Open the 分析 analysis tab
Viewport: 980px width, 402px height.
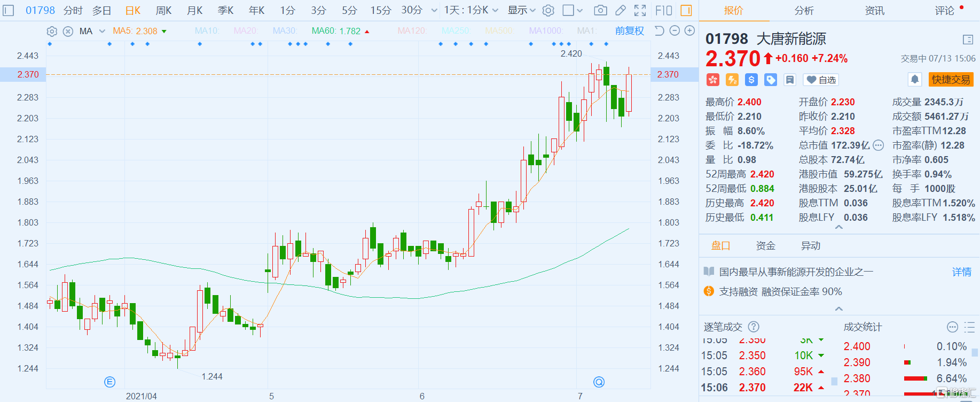(804, 10)
